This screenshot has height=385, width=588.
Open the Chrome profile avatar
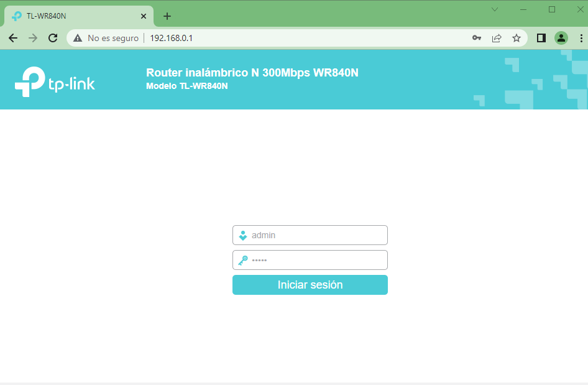561,38
